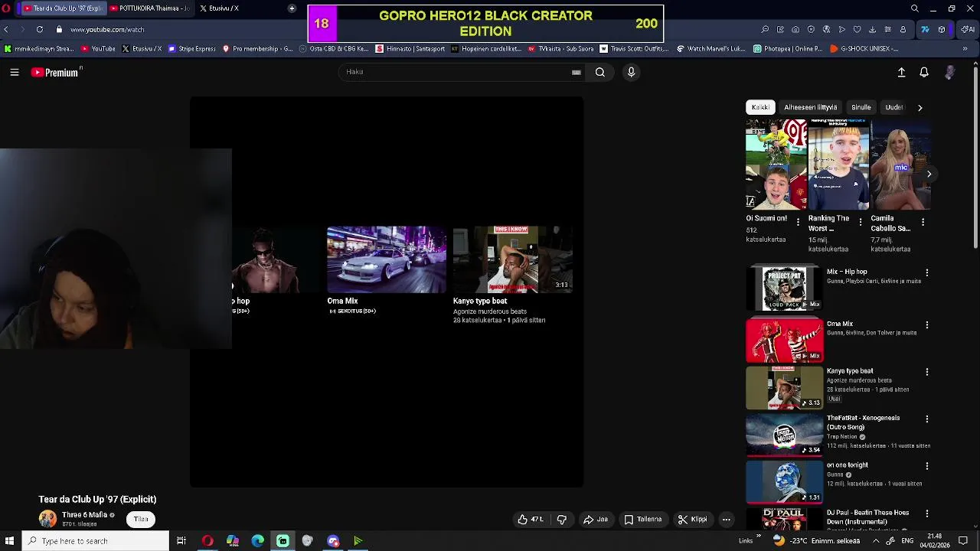Screen dimensions: 980x551
Task: Open more actions ellipsis under video
Action: coord(727,519)
